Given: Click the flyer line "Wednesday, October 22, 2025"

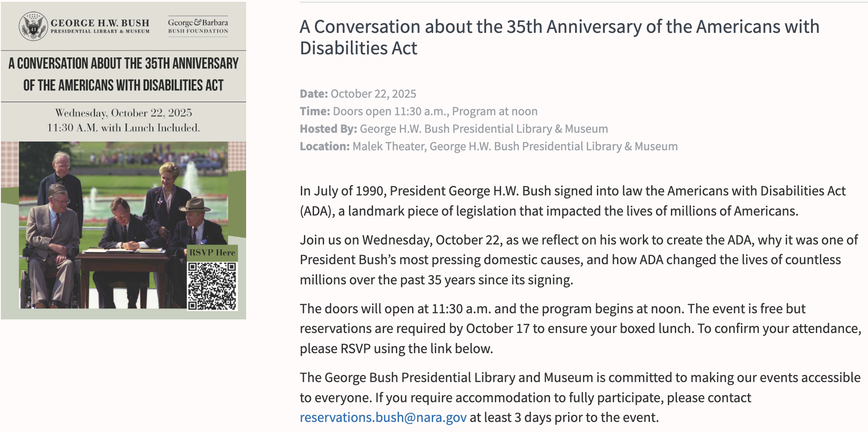Looking at the screenshot, I should (123, 113).
